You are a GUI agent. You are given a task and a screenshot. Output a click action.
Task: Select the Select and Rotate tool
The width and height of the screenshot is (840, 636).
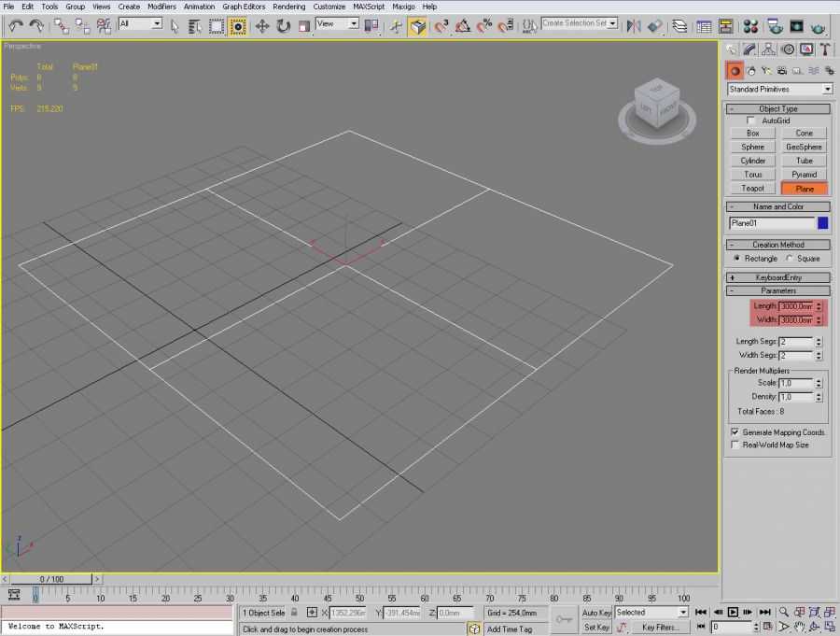[x=283, y=26]
